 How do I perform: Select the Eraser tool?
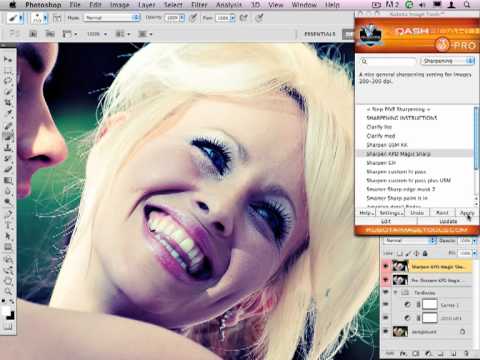pos(8,169)
